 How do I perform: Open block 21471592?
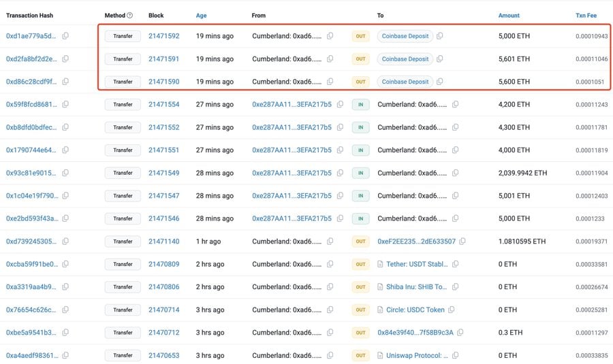click(163, 36)
